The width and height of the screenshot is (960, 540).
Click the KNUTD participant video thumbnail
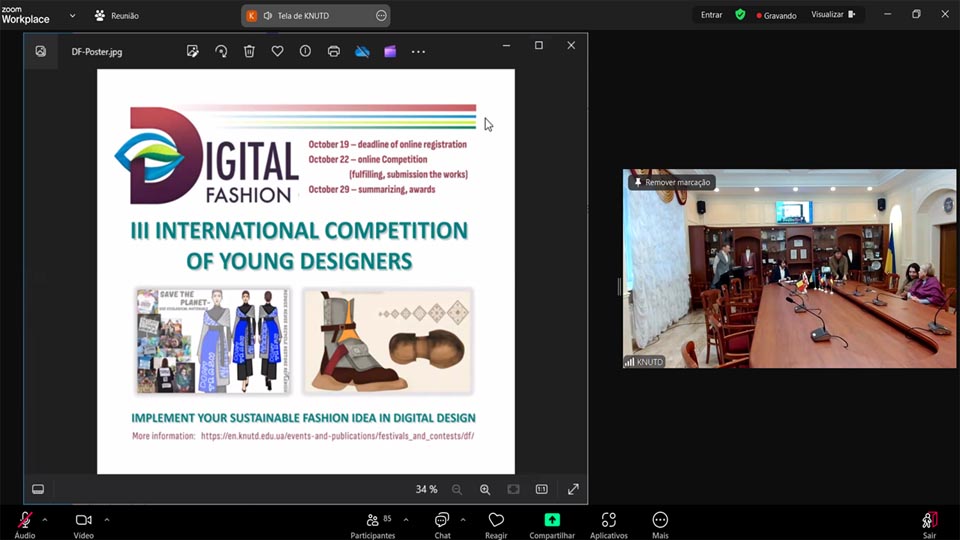click(x=789, y=268)
